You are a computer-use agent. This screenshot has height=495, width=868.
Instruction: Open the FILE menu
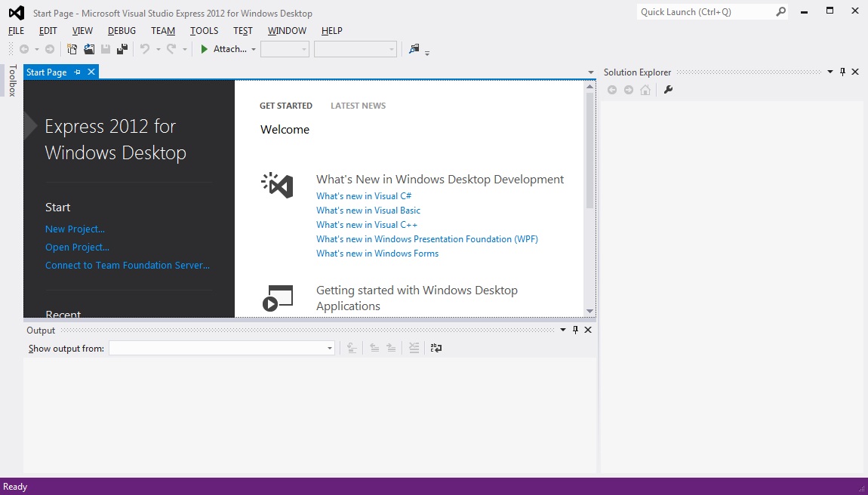(x=16, y=31)
